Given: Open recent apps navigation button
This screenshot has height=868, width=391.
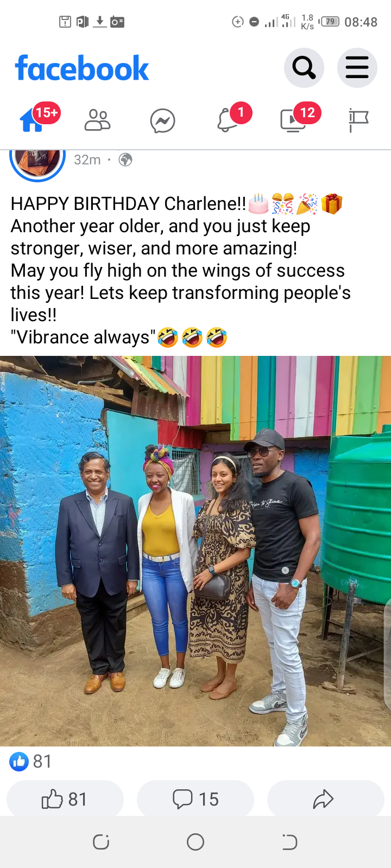Looking at the screenshot, I should (101, 842).
